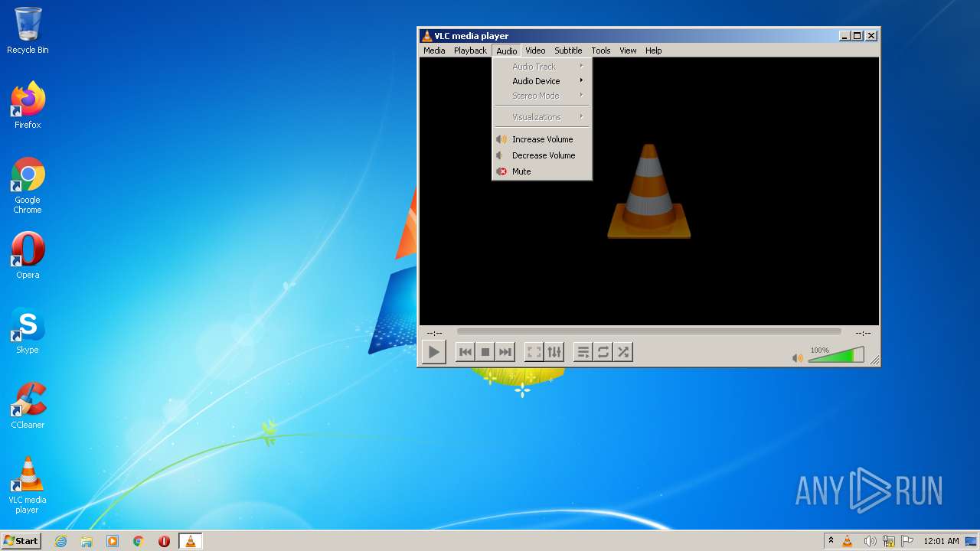Maximize the VLC media player window

pyautogui.click(x=857, y=36)
